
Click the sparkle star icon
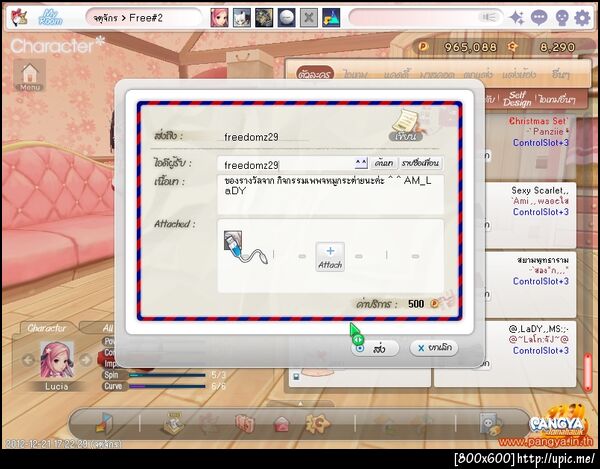click(517, 18)
